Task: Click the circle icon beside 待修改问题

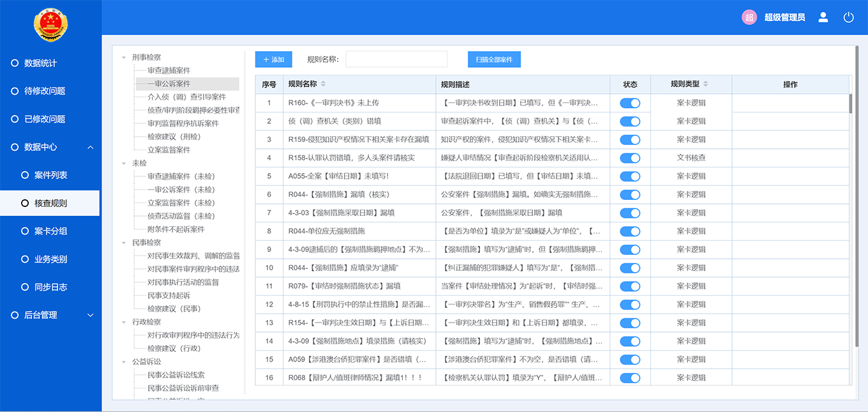Action: coord(15,91)
